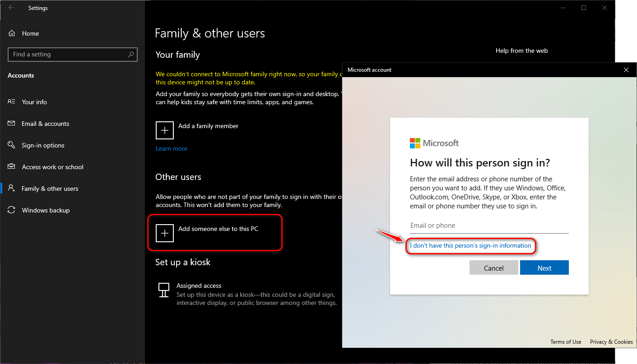
Task: Go back using the Settings back arrow
Action: [11, 8]
